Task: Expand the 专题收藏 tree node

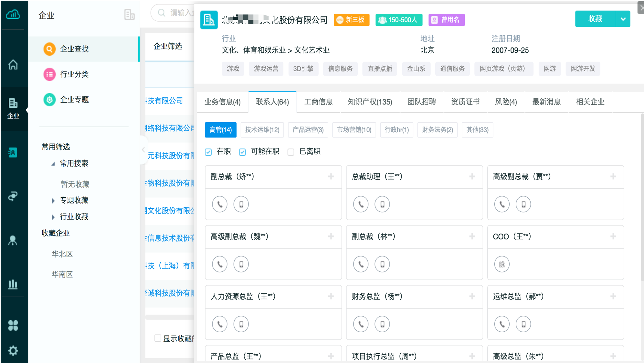Action: coord(53,201)
